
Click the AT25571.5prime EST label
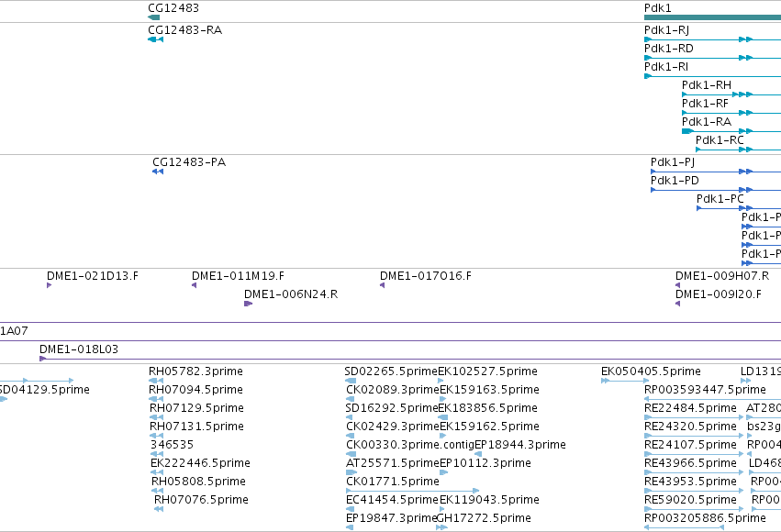click(x=393, y=463)
